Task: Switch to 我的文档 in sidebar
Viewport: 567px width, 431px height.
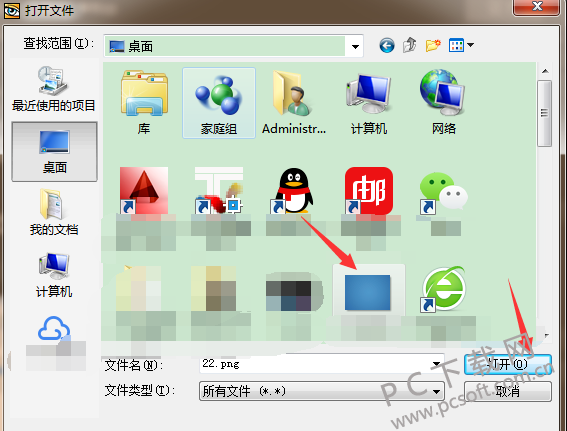Action: pos(54,212)
